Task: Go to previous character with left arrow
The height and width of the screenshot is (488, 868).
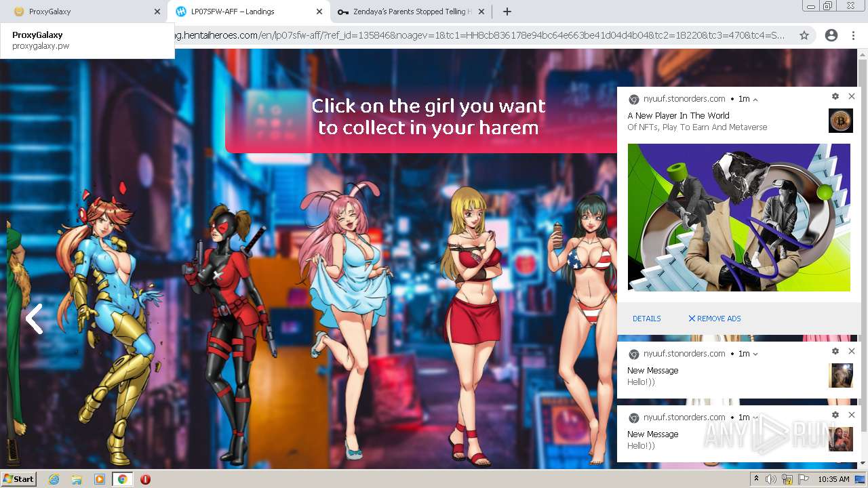Action: coord(34,319)
